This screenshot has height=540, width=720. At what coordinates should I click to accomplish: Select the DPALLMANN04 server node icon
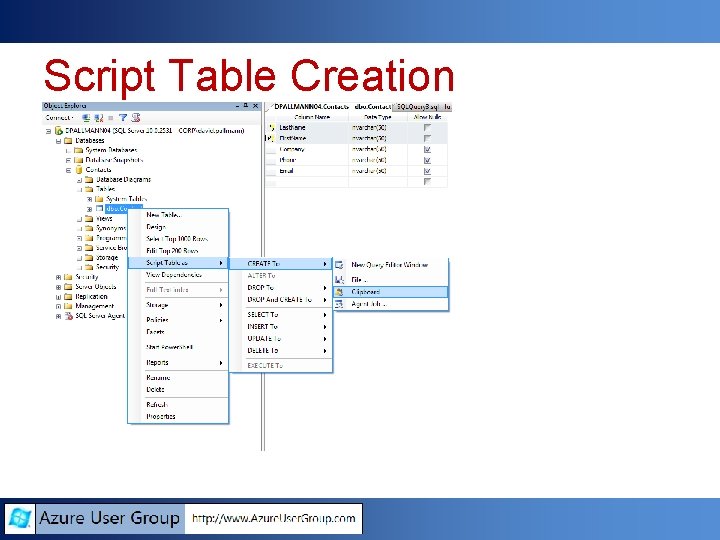coord(59,131)
